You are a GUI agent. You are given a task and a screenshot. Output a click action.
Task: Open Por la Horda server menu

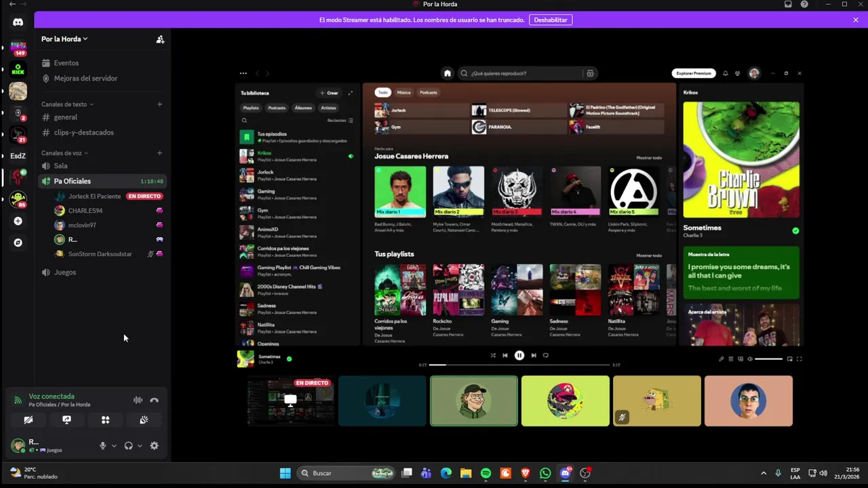click(64, 39)
